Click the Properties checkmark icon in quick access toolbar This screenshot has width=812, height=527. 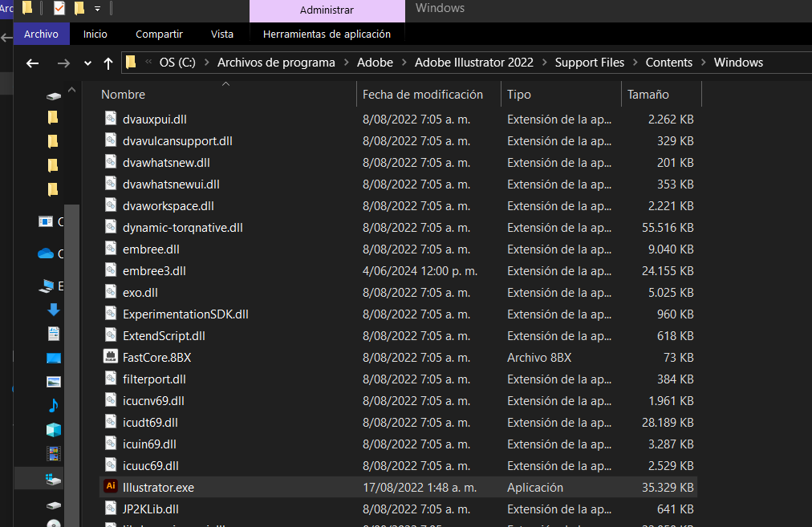[x=59, y=8]
